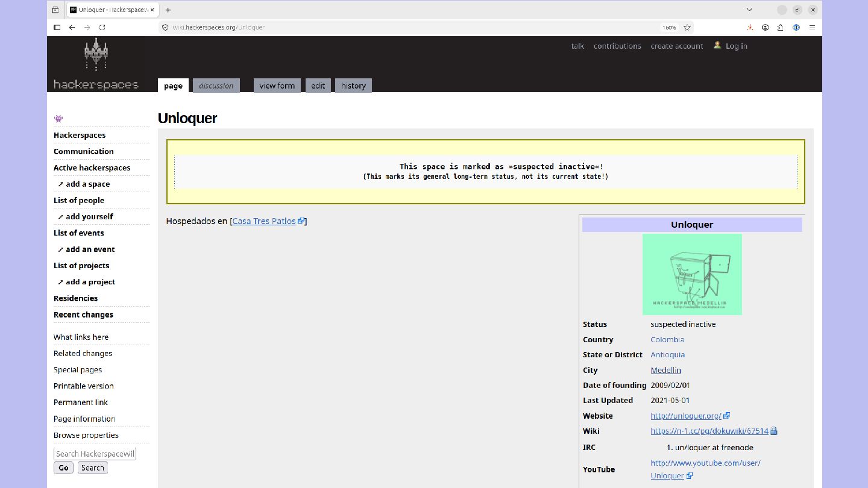Open List of events
The width and height of the screenshot is (868, 488).
point(79,233)
